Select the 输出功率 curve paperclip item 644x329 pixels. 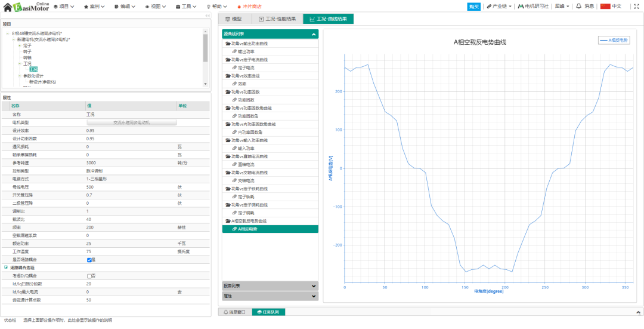click(270, 52)
